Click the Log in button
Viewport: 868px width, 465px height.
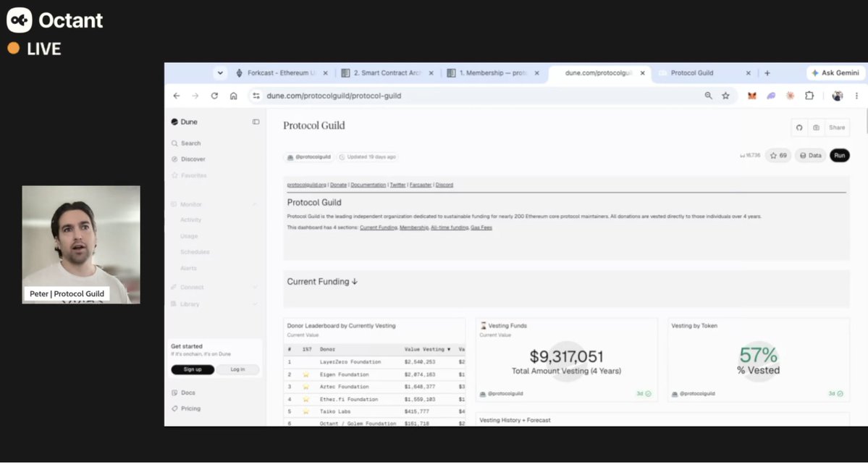pyautogui.click(x=237, y=370)
